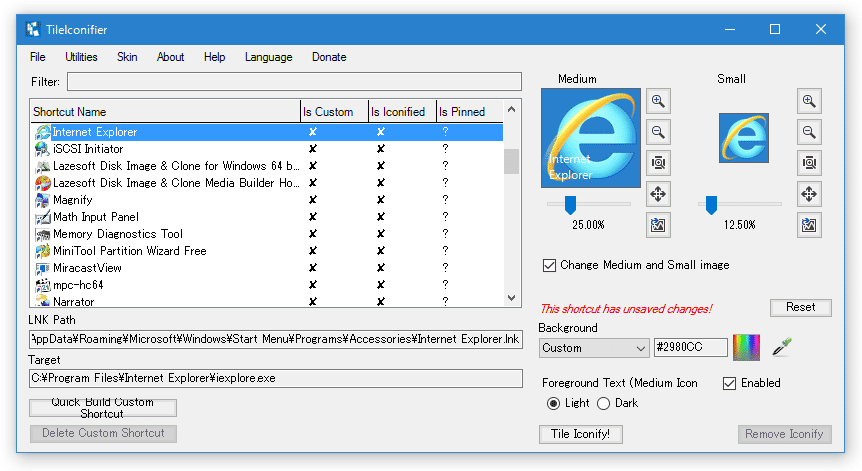Sort by the Is Custom column header
This screenshot has width=862, height=471.
(334, 112)
